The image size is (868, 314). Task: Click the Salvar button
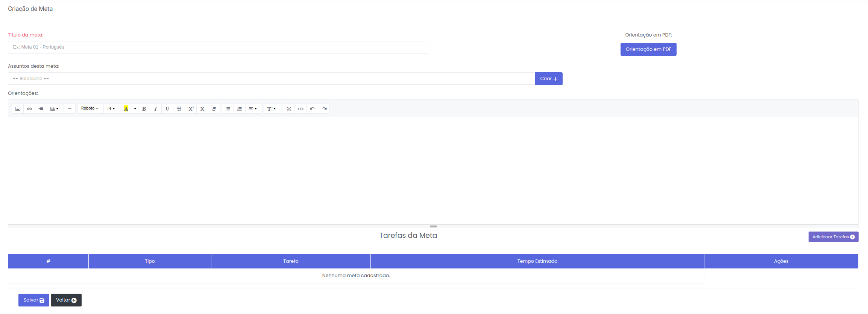33,300
